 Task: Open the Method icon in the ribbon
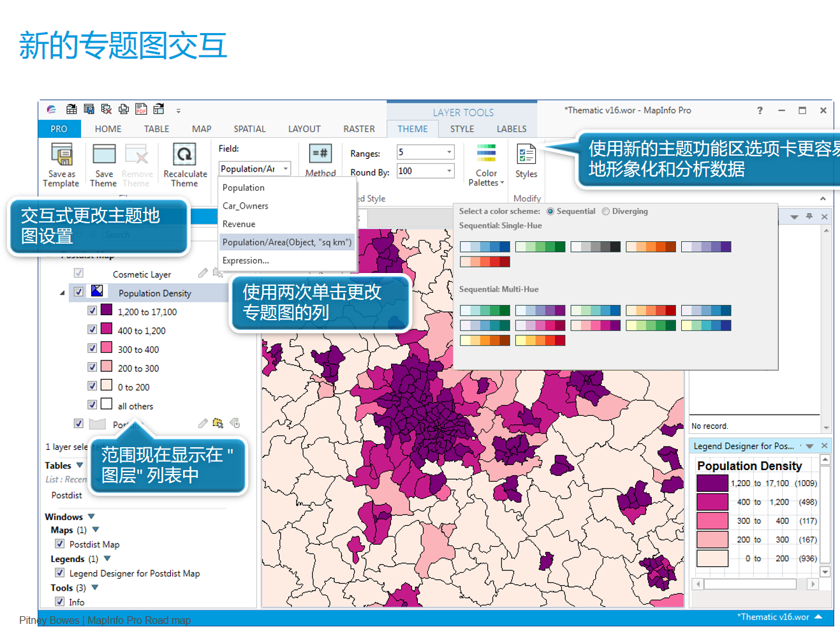[x=320, y=154]
